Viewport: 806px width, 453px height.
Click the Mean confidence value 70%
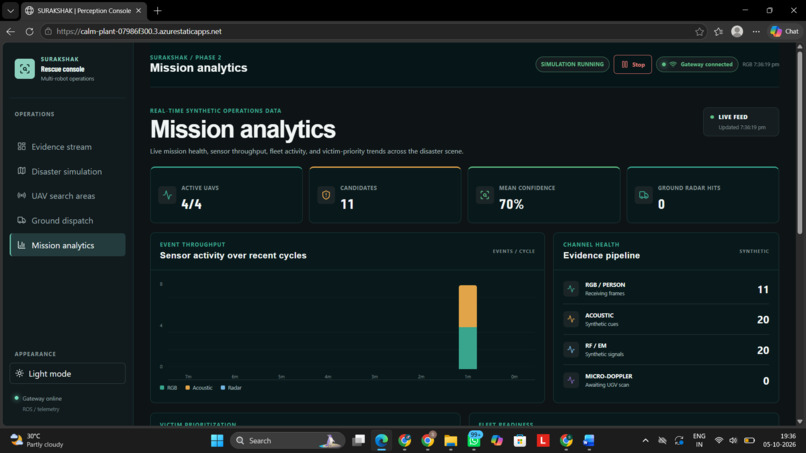(x=511, y=204)
